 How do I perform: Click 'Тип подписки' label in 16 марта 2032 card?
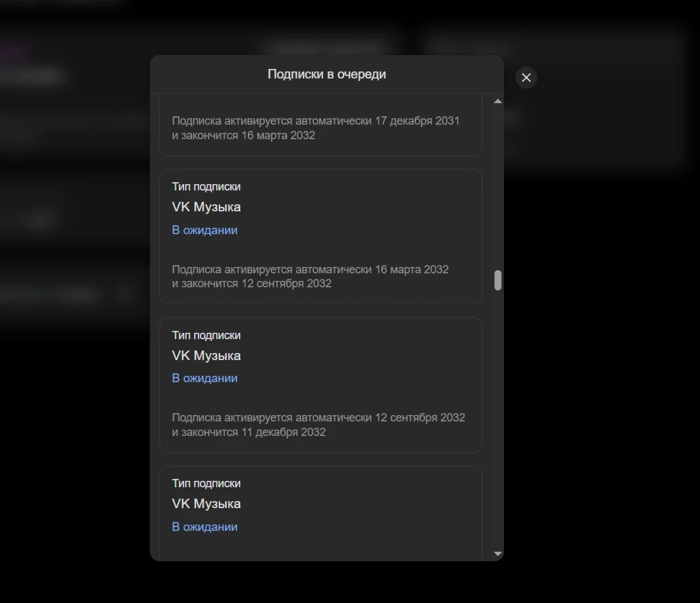pyautogui.click(x=206, y=187)
